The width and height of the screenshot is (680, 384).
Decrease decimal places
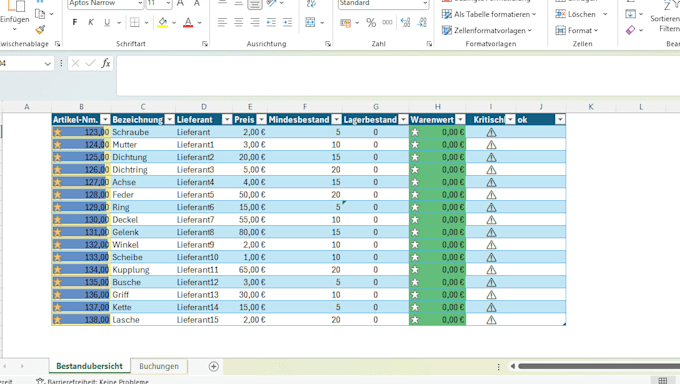tap(422, 23)
